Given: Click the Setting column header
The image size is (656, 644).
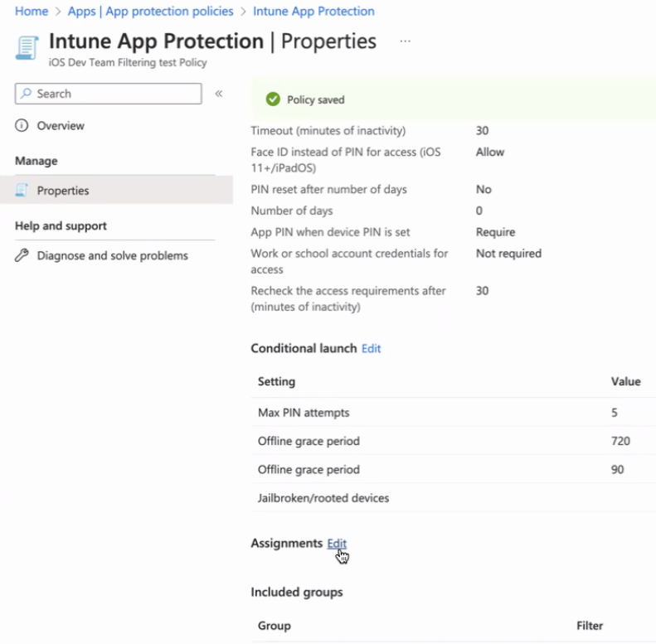Looking at the screenshot, I should [276, 381].
